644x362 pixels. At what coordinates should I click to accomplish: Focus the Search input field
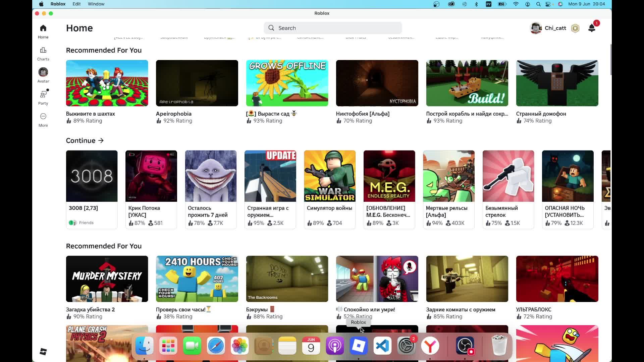(333, 28)
